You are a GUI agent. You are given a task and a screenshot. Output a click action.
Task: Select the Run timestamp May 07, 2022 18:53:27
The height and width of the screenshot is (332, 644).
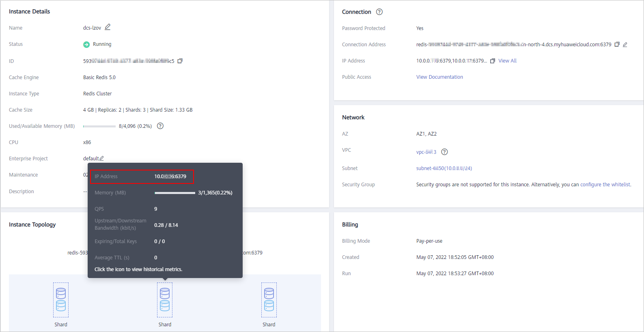point(455,274)
